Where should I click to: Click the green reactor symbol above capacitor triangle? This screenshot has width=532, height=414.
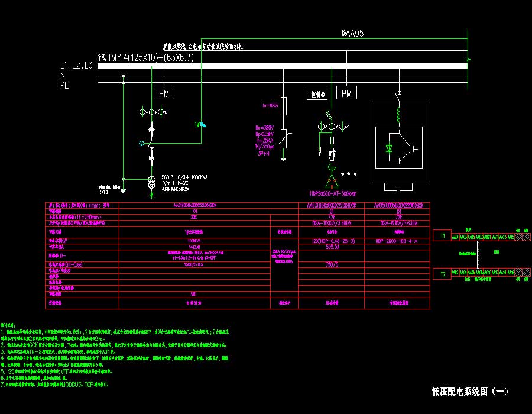point(332,168)
